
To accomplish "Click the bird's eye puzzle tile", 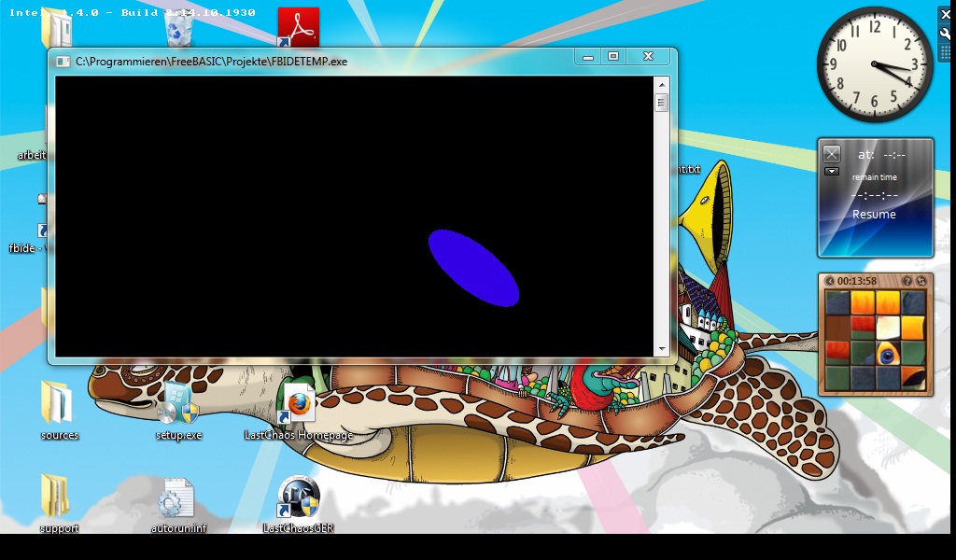I will pyautogui.click(x=887, y=354).
